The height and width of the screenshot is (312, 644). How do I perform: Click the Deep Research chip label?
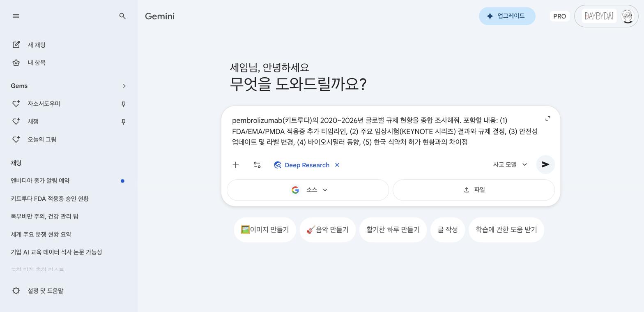(307, 165)
